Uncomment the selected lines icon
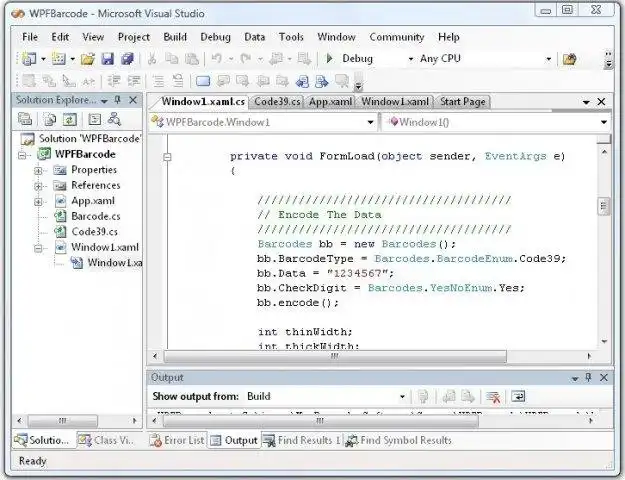Screen dimensions: 625x480 (x=178, y=81)
